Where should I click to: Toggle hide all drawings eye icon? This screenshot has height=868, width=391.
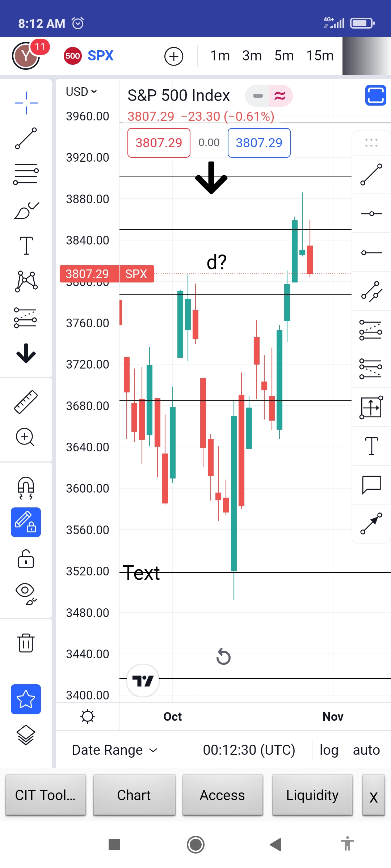(26, 593)
